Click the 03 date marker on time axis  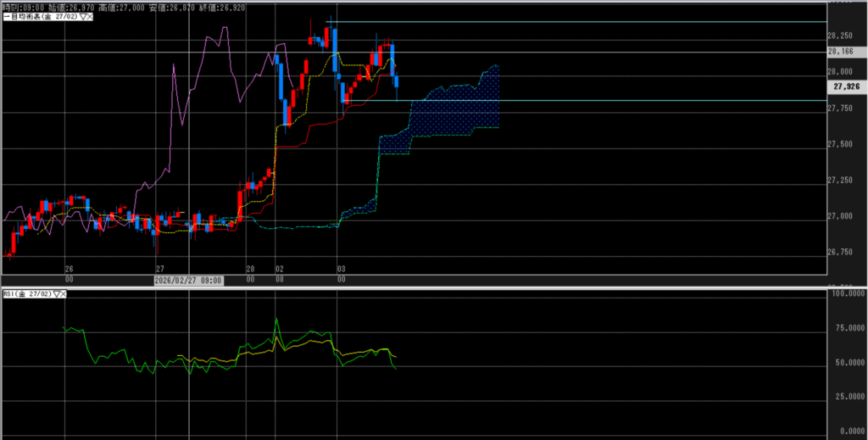(x=338, y=265)
